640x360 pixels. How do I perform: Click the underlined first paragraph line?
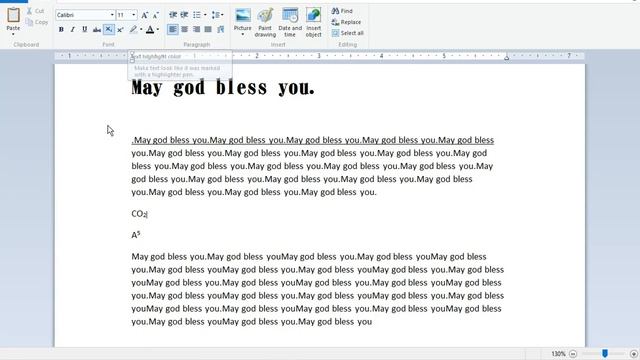coord(313,140)
